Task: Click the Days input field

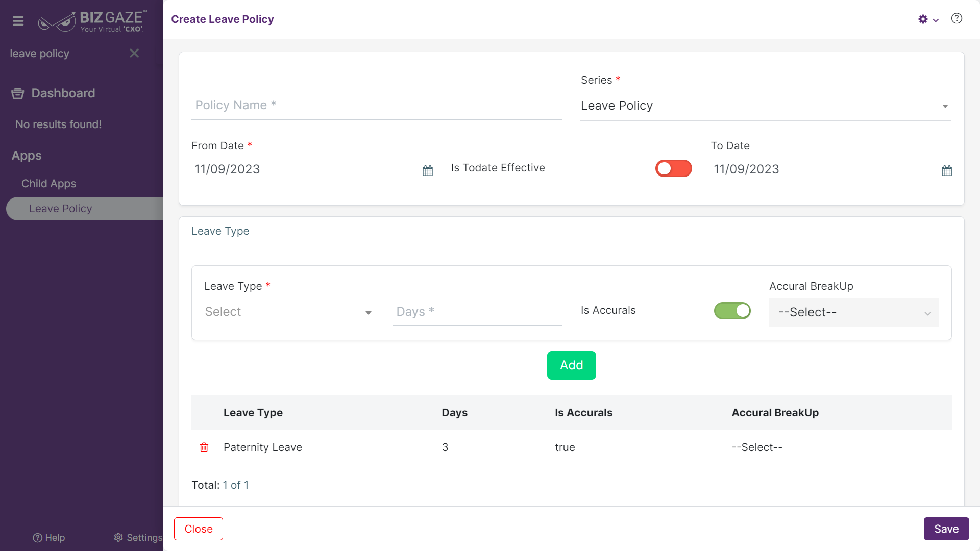Action: point(477,312)
